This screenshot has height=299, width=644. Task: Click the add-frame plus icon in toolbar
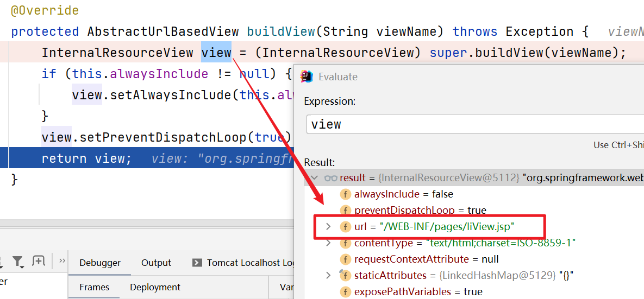coord(38,261)
